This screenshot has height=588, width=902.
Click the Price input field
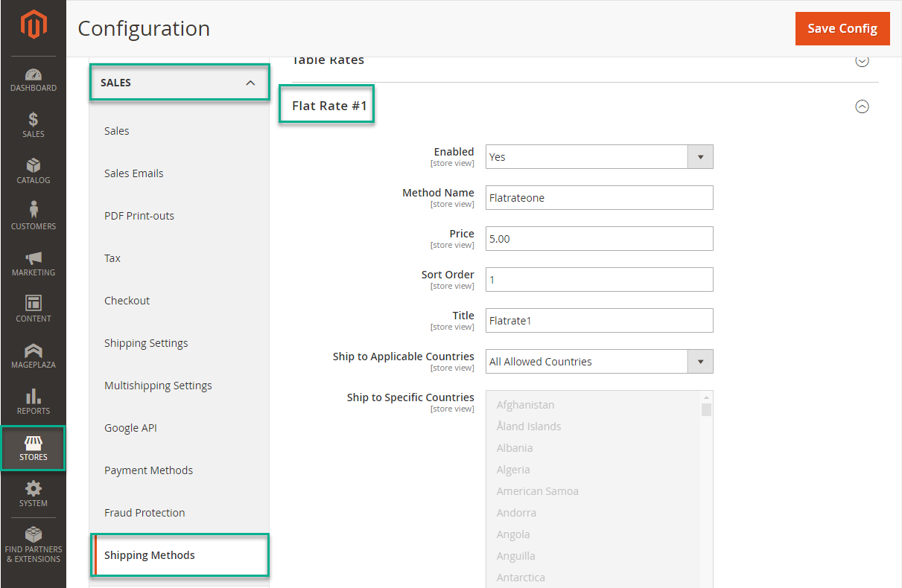(599, 239)
